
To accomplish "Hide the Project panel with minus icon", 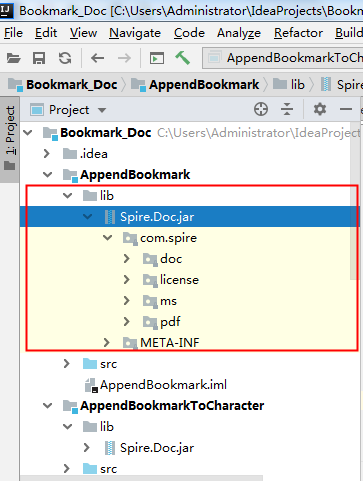I will coord(346,109).
